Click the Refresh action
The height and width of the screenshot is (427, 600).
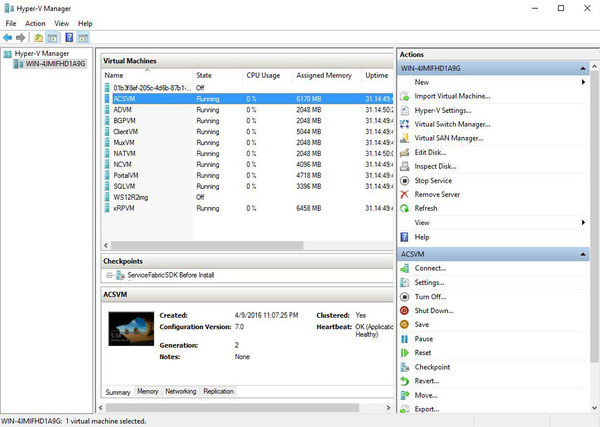(426, 208)
